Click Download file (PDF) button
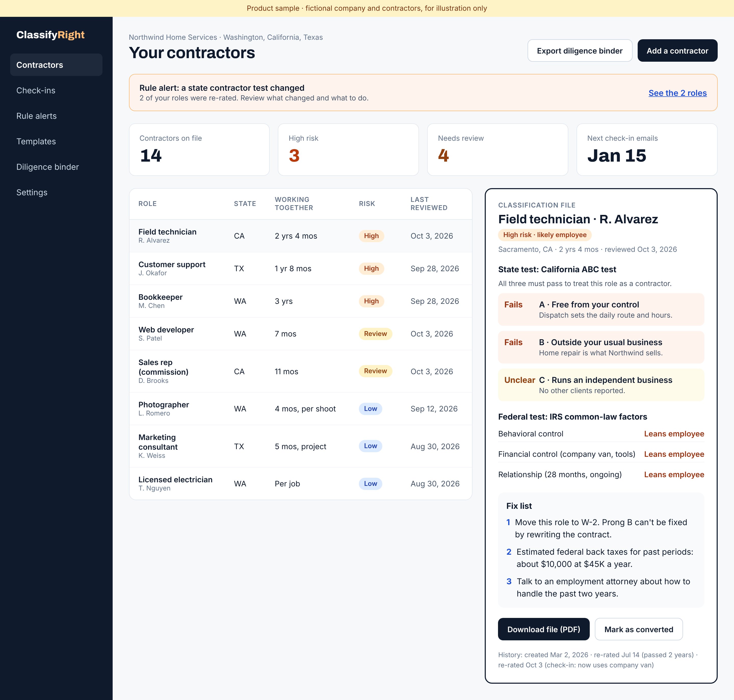 (x=544, y=629)
